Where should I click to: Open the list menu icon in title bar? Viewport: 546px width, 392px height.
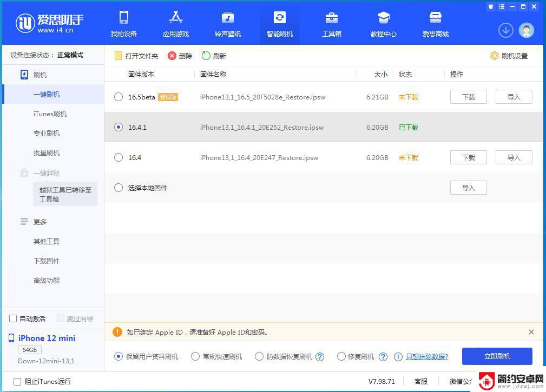(x=502, y=6)
